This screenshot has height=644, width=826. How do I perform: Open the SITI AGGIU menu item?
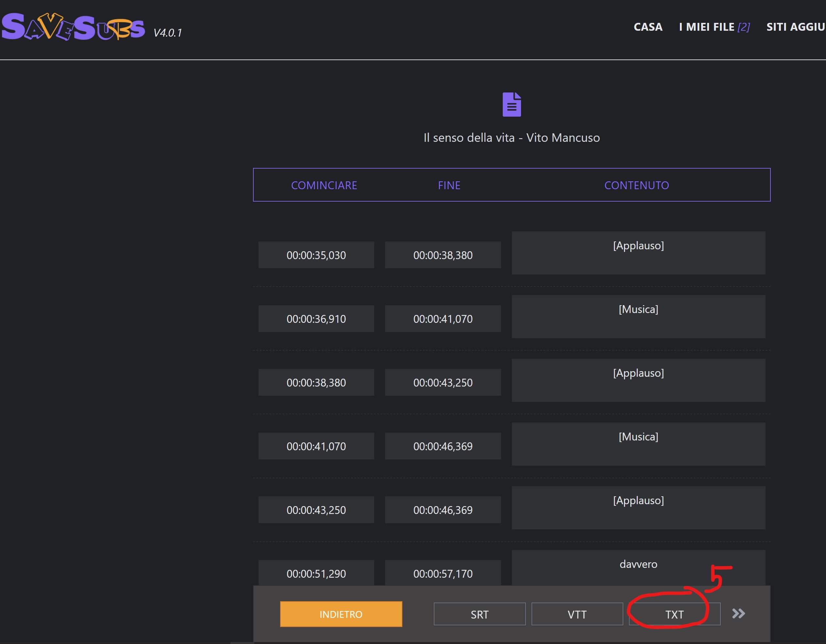tap(795, 27)
